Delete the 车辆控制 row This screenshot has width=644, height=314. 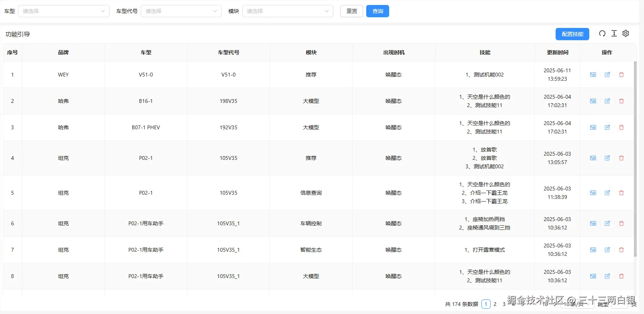tap(621, 223)
